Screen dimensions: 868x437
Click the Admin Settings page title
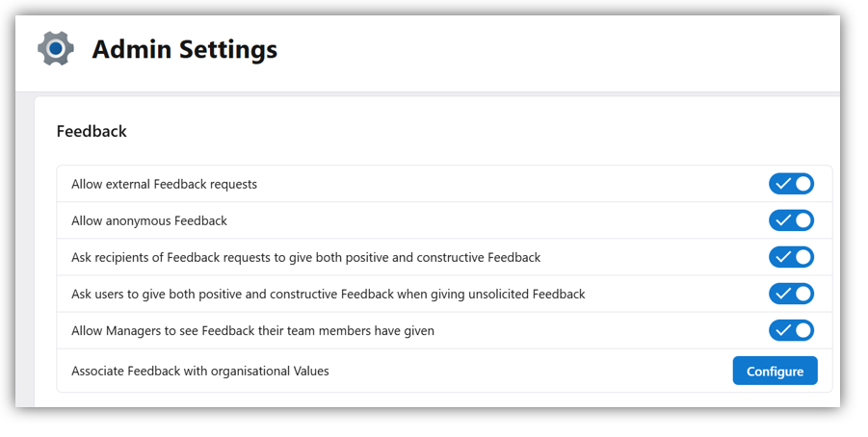[184, 49]
